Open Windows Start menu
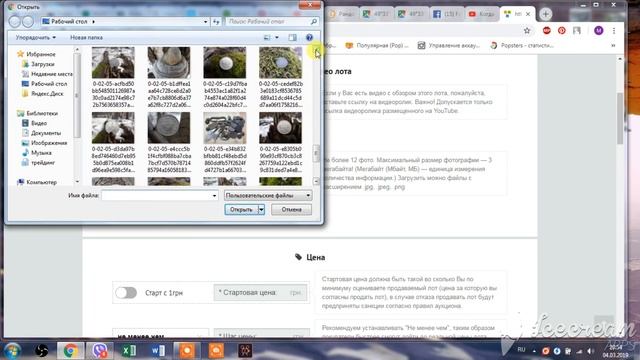Screen dimensions: 640x360 coord(12,351)
